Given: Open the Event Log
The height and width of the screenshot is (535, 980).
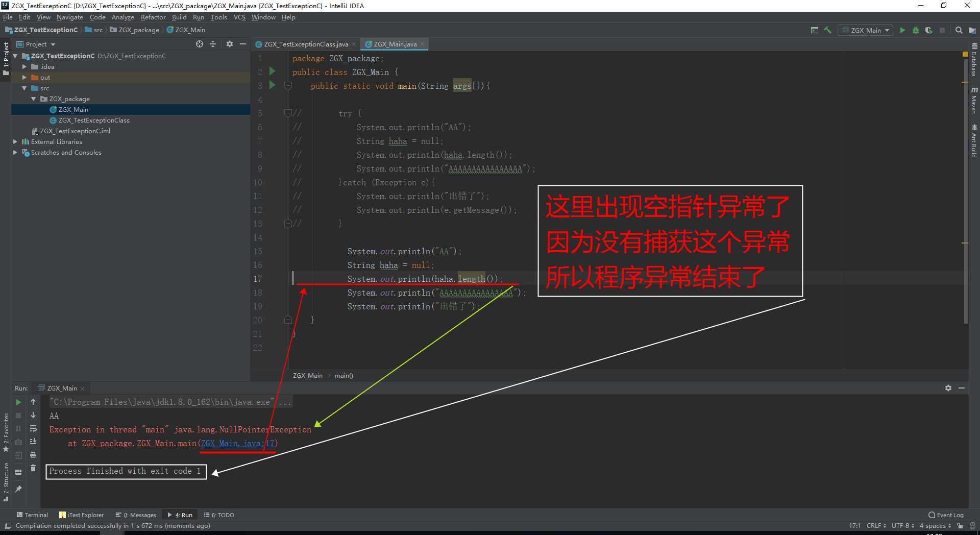Looking at the screenshot, I should (x=946, y=515).
